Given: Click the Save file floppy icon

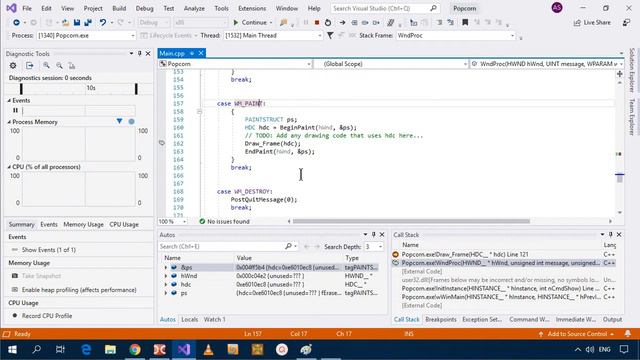Looking at the screenshot, I should coord(77,23).
